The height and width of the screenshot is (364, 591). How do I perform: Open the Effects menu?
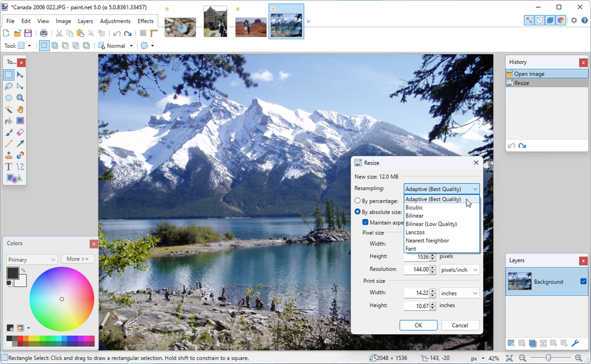pos(145,21)
